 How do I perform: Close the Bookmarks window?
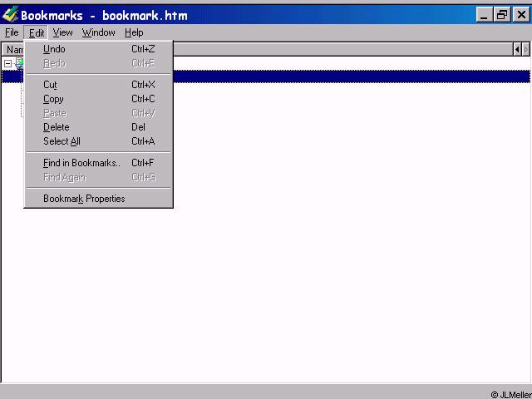tap(521, 15)
